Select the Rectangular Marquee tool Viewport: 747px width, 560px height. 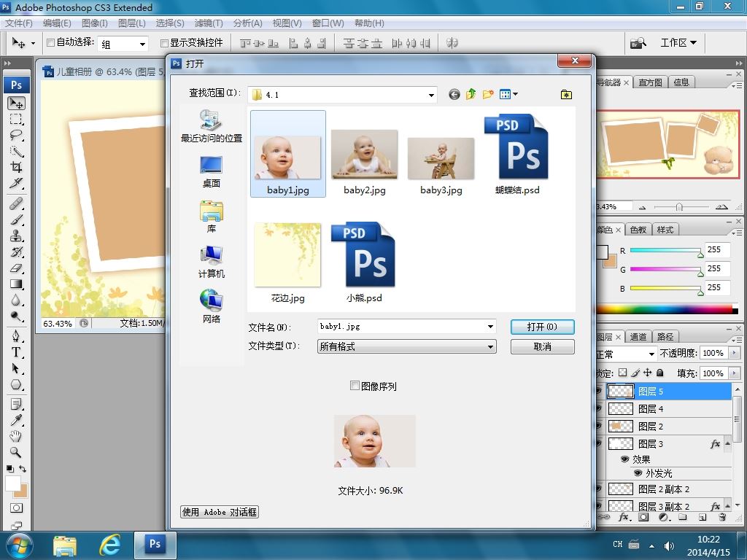[x=16, y=119]
